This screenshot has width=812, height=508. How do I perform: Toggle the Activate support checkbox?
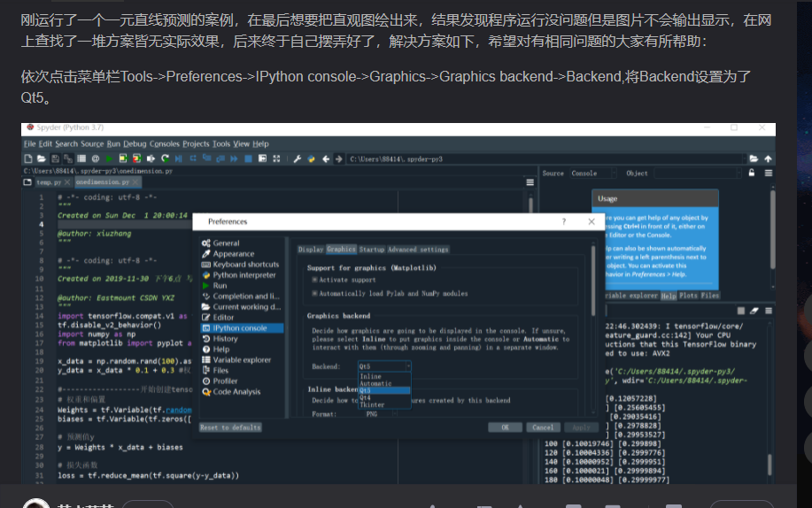point(314,280)
